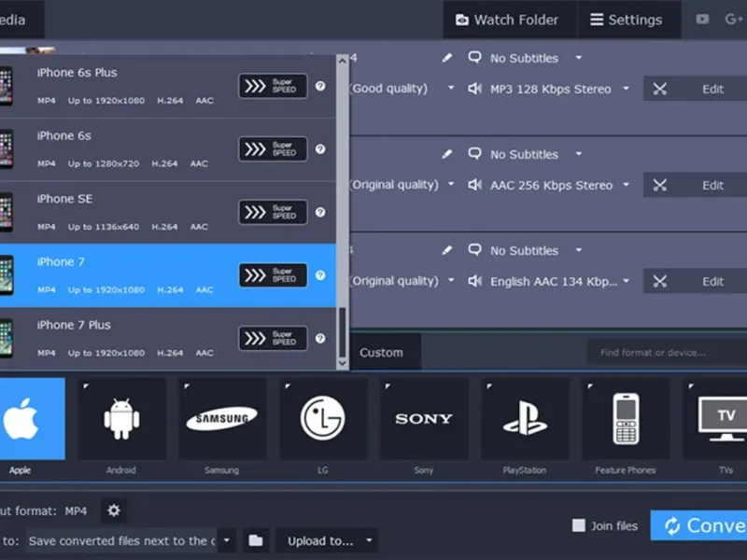
Task: Click the YouTube icon in top bar
Action: click(702, 19)
